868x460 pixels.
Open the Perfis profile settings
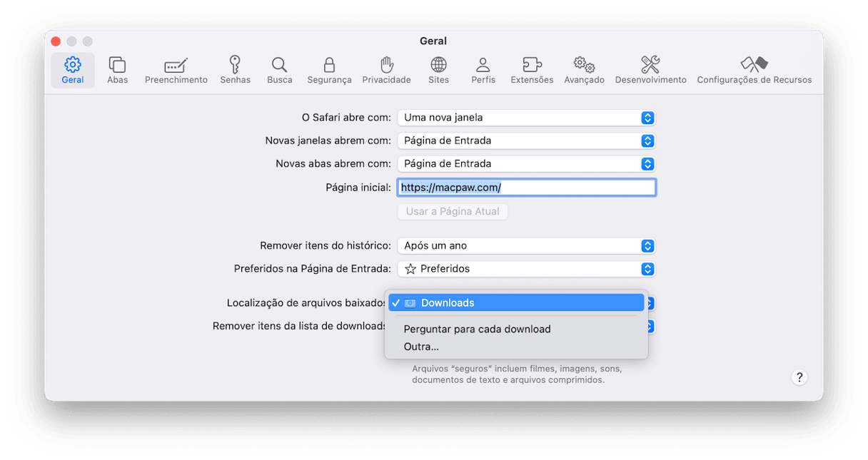[x=483, y=70]
